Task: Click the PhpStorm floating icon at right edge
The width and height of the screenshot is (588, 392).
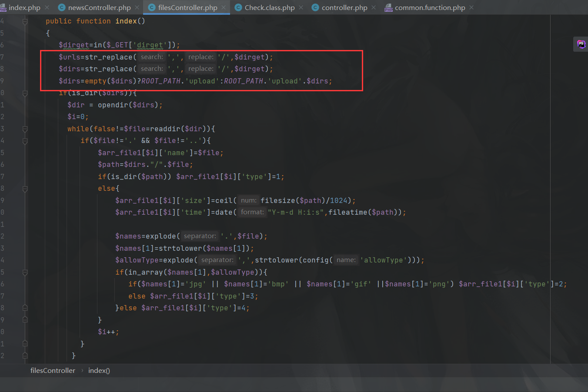Action: [x=581, y=44]
